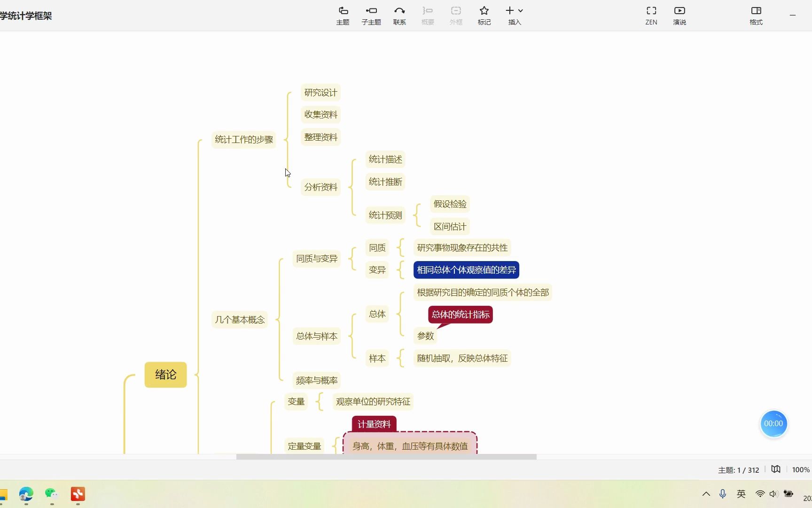Viewport: 812px width, 508px height.
Task: Click the 主题: 1 / 312 topic count
Action: click(x=738, y=470)
